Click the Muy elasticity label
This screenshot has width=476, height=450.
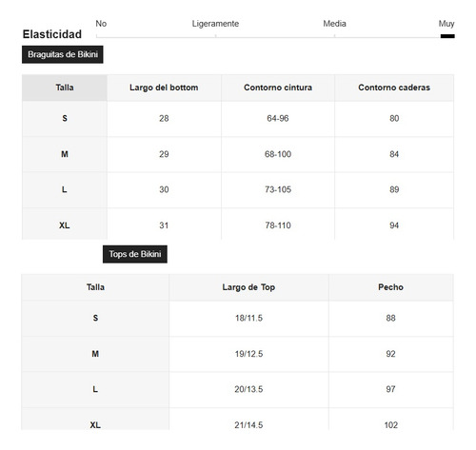(446, 24)
